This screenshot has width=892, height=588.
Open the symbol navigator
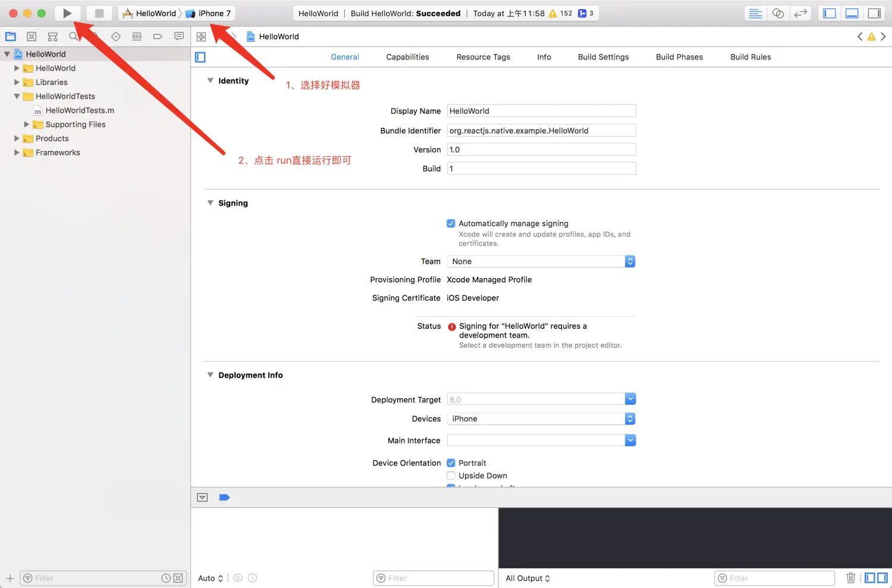pyautogui.click(x=52, y=36)
